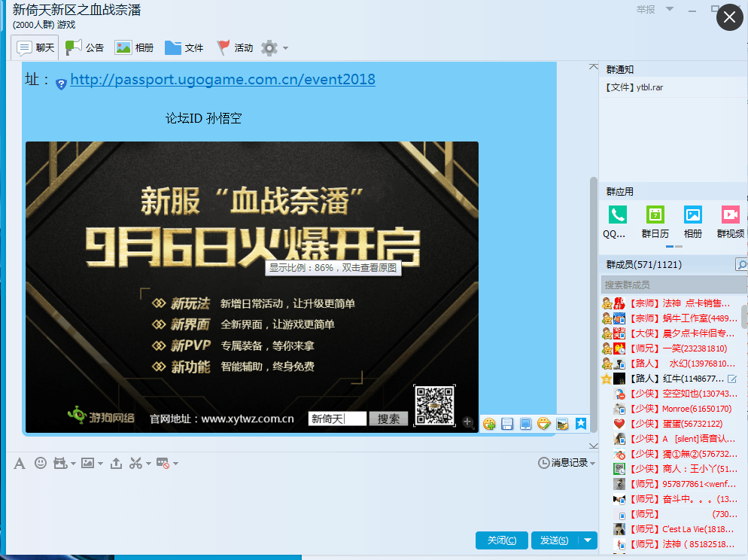This screenshot has width=748, height=560.
Task: Send image to phone icon
Action: point(525,424)
